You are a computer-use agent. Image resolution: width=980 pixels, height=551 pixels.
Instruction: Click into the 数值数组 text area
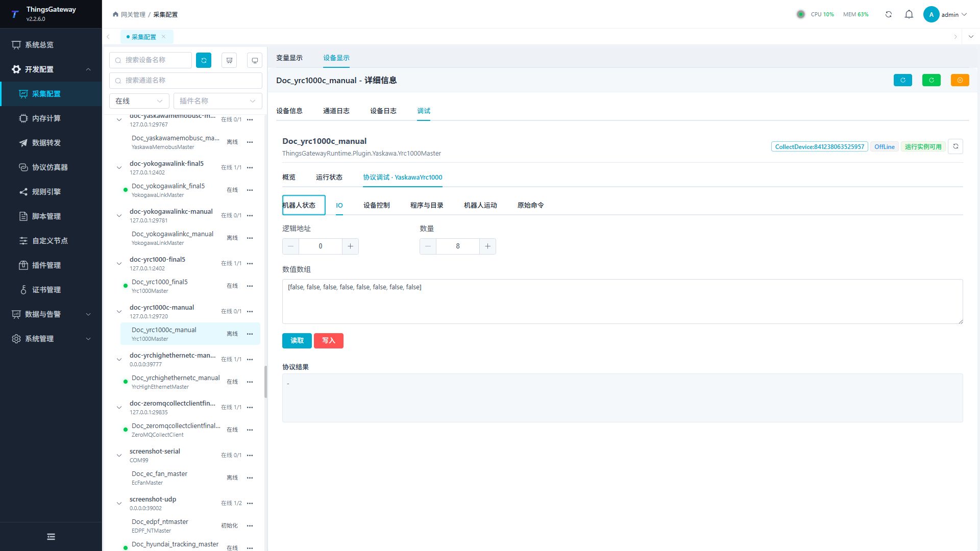[x=623, y=302]
